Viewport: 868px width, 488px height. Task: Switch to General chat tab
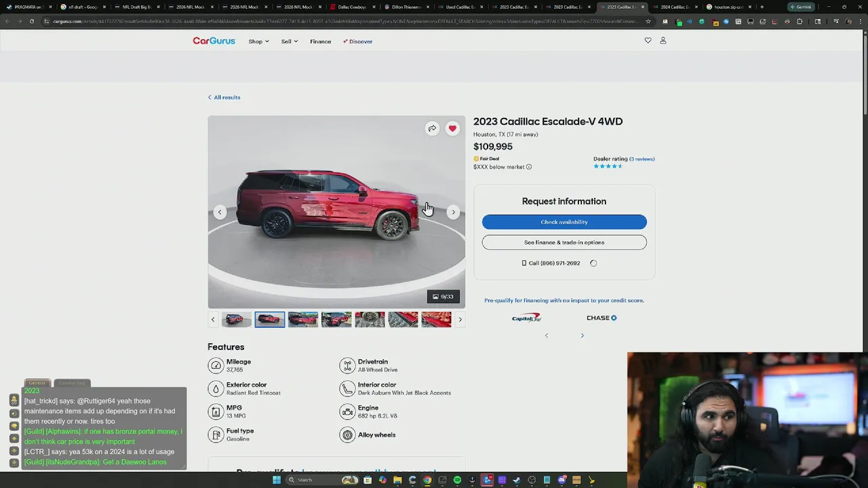pos(37,383)
